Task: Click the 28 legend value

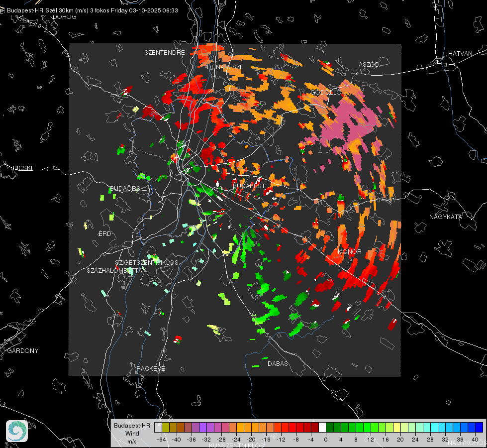Action: coord(430,440)
